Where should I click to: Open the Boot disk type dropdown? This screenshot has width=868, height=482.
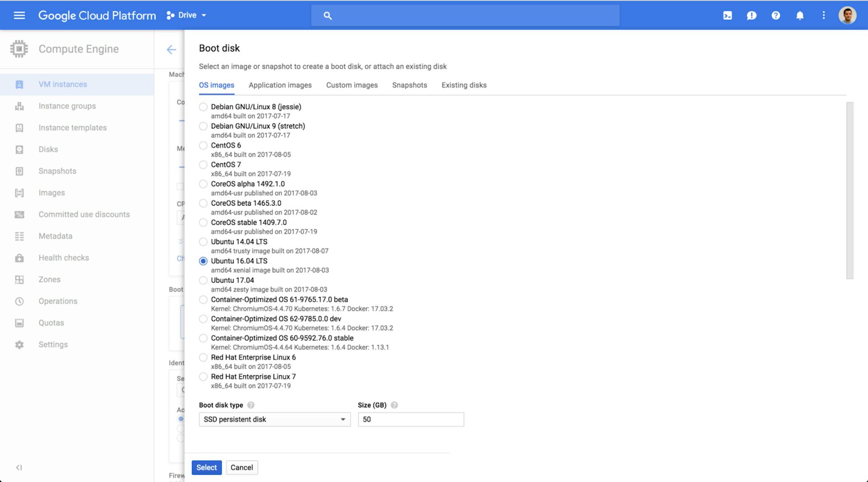pyautogui.click(x=274, y=419)
